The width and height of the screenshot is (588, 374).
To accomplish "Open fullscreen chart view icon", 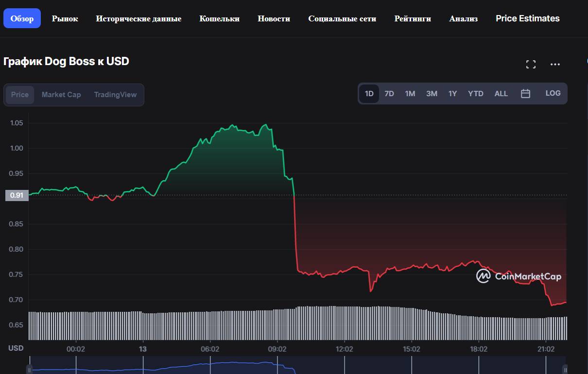I will click(531, 64).
